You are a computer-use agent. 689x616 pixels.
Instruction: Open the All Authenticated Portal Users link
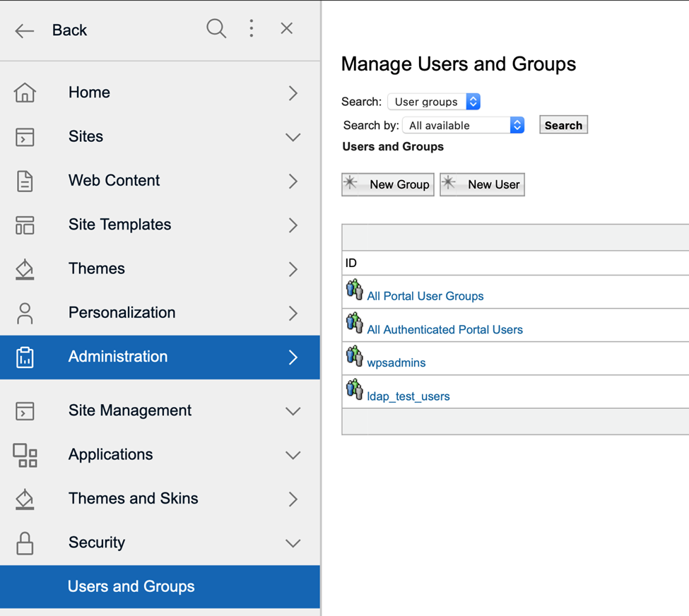coord(444,329)
